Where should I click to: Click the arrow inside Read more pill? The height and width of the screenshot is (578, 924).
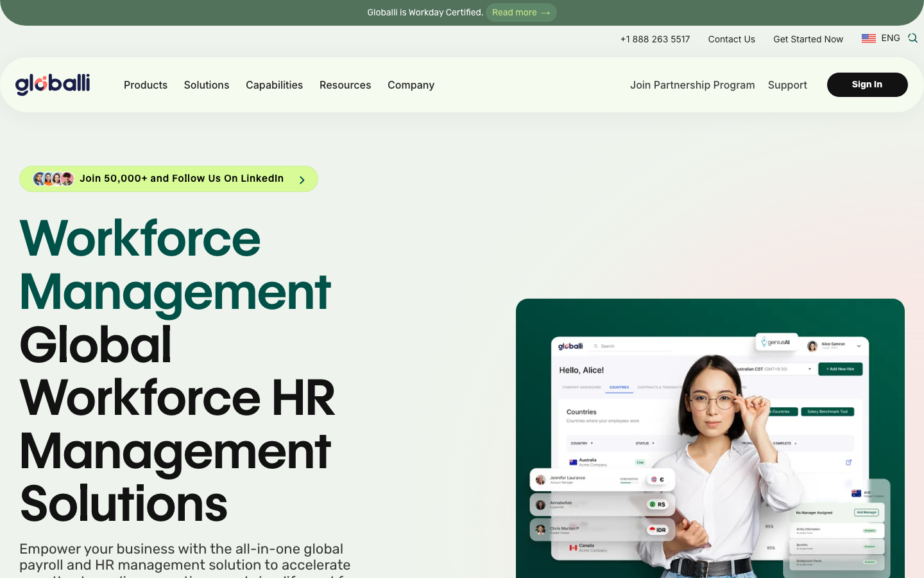click(545, 13)
